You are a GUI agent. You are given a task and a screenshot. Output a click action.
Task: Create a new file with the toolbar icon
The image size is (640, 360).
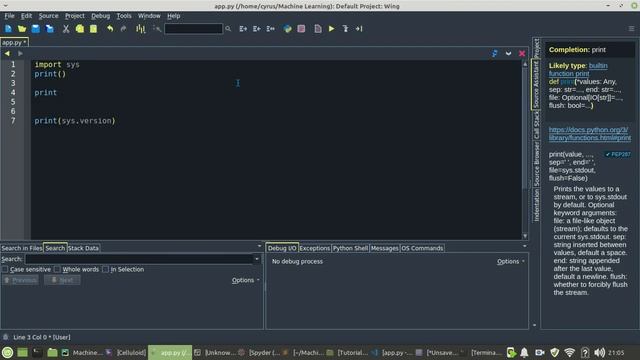coord(8,29)
